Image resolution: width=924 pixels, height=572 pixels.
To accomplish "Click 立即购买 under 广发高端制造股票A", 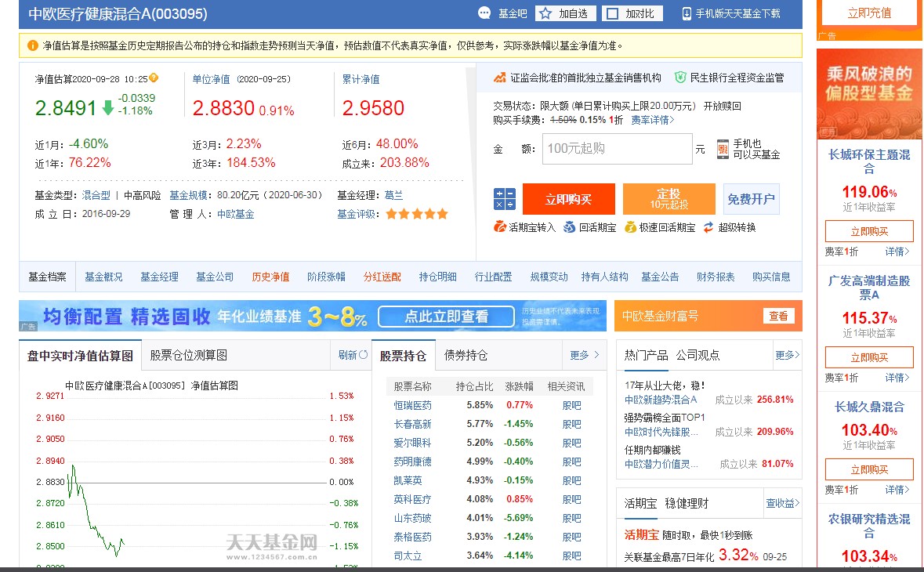I will [x=869, y=357].
